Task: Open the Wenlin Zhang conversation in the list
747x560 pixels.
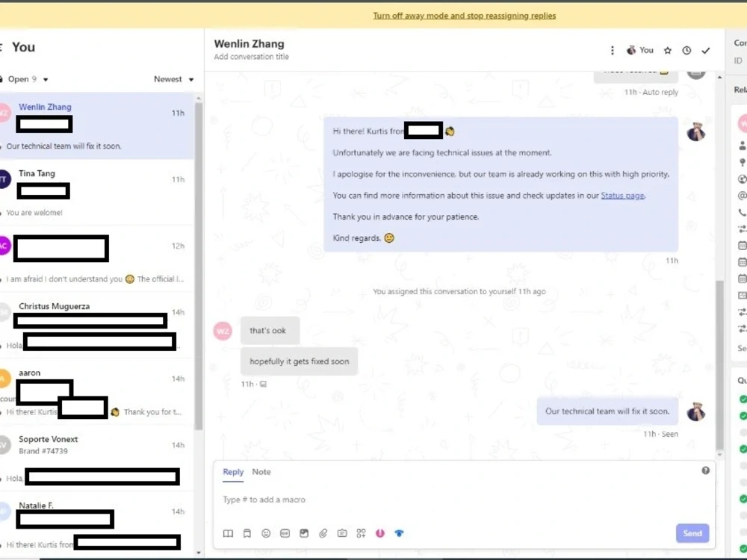Action: (97, 125)
